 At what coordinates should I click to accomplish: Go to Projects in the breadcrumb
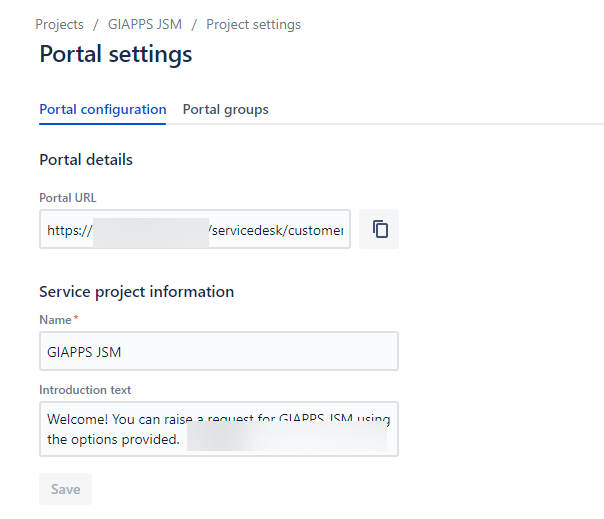point(60,24)
